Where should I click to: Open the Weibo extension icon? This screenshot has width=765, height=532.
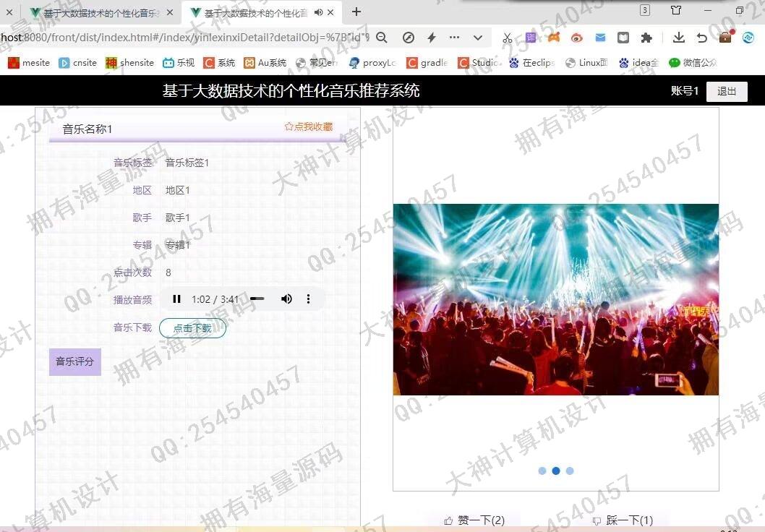577,38
